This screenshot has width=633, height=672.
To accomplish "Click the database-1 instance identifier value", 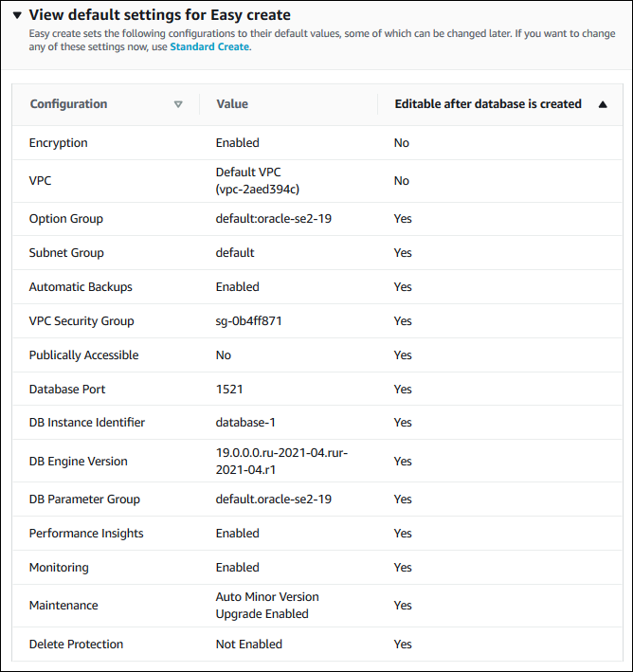I will point(245,423).
